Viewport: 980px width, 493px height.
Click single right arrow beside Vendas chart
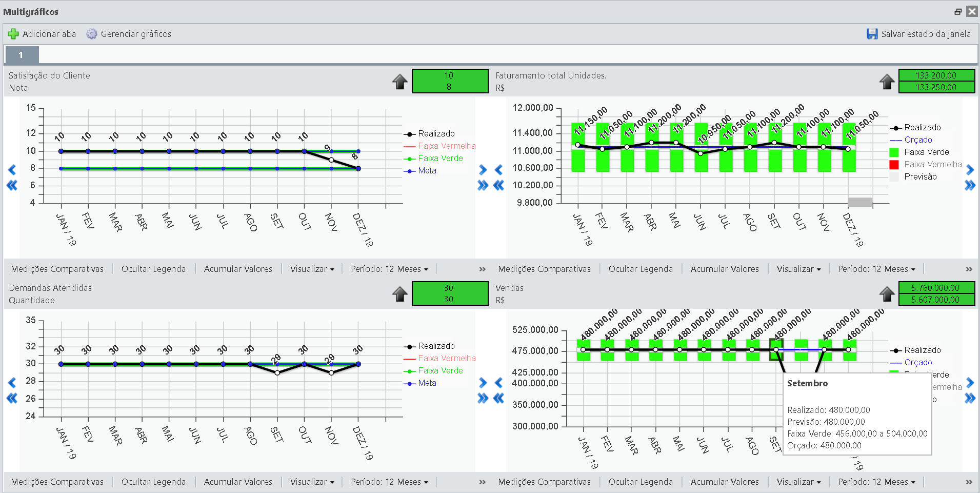point(970,383)
